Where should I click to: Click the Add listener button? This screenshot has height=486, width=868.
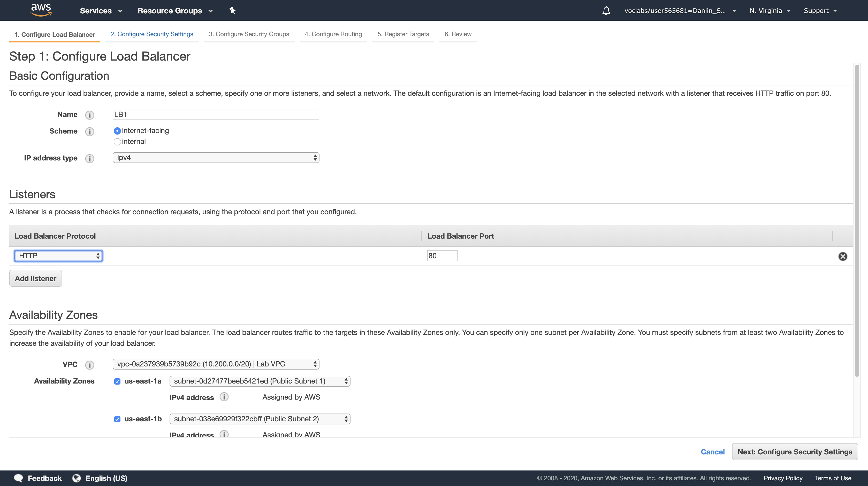[35, 278]
